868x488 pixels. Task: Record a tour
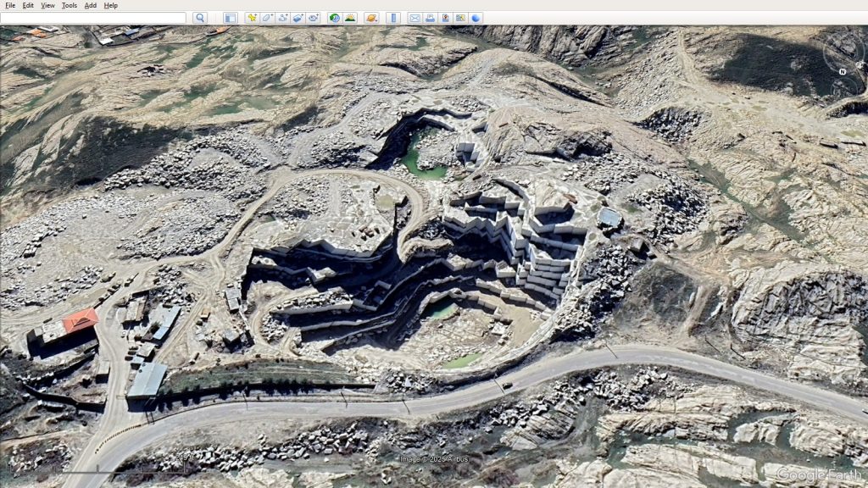click(314, 18)
